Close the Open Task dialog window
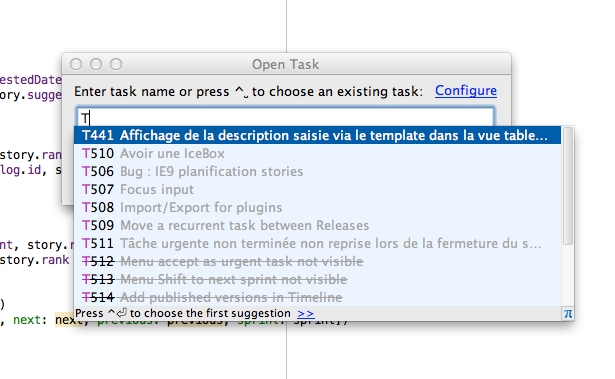This screenshot has height=379, width=615. [x=76, y=64]
